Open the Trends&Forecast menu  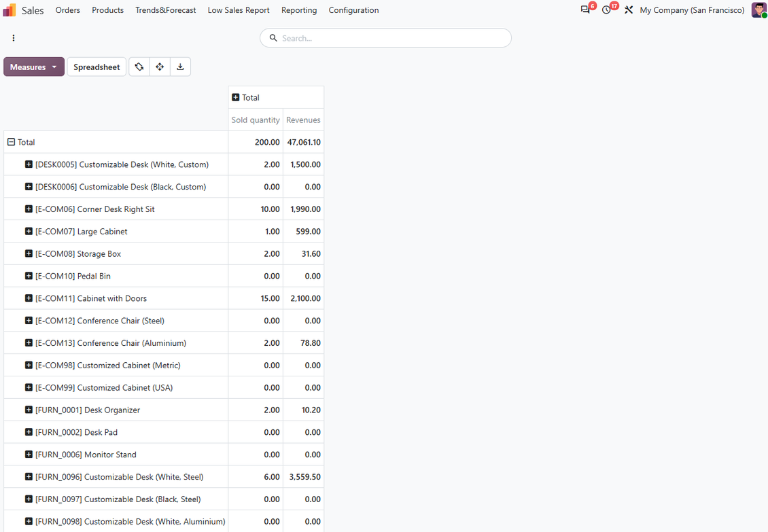(166, 10)
